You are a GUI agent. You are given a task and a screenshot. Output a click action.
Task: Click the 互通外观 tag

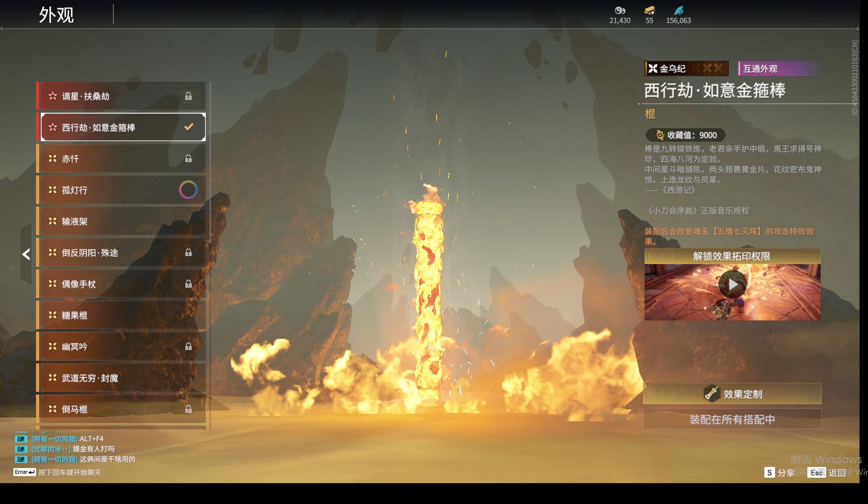coord(778,69)
